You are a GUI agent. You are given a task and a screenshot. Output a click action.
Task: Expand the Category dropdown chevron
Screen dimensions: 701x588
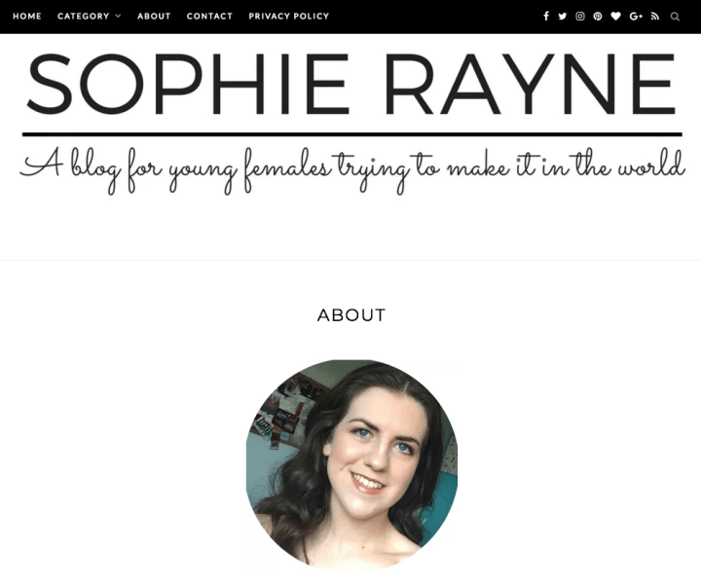click(118, 17)
